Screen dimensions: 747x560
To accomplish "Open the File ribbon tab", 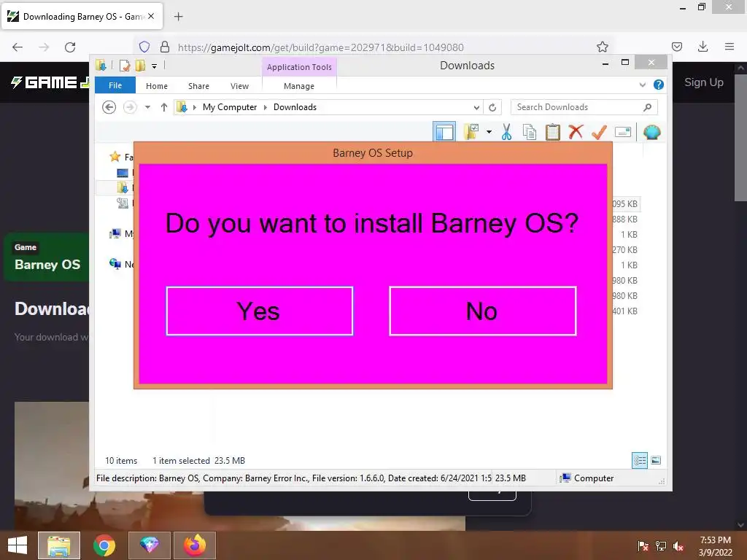I will tap(115, 85).
